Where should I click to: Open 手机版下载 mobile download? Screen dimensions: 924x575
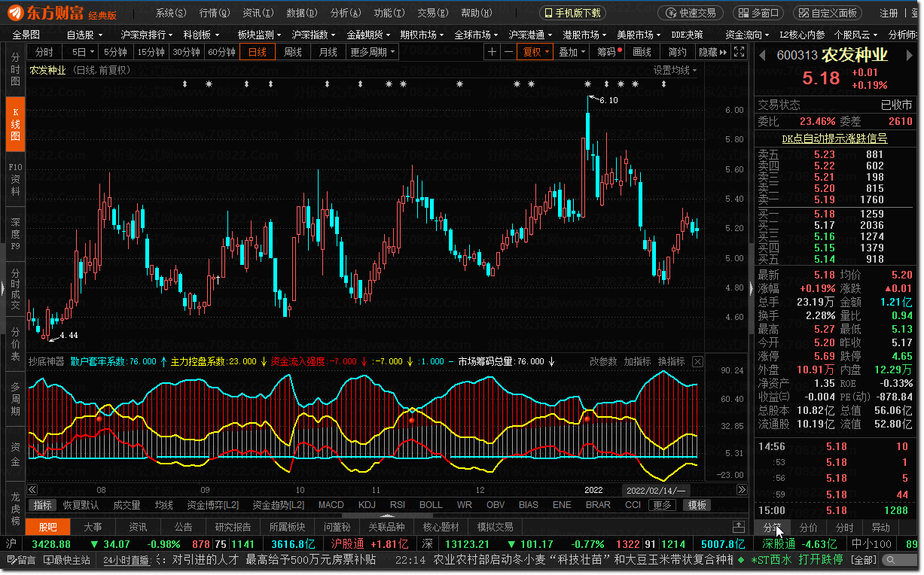tap(572, 13)
